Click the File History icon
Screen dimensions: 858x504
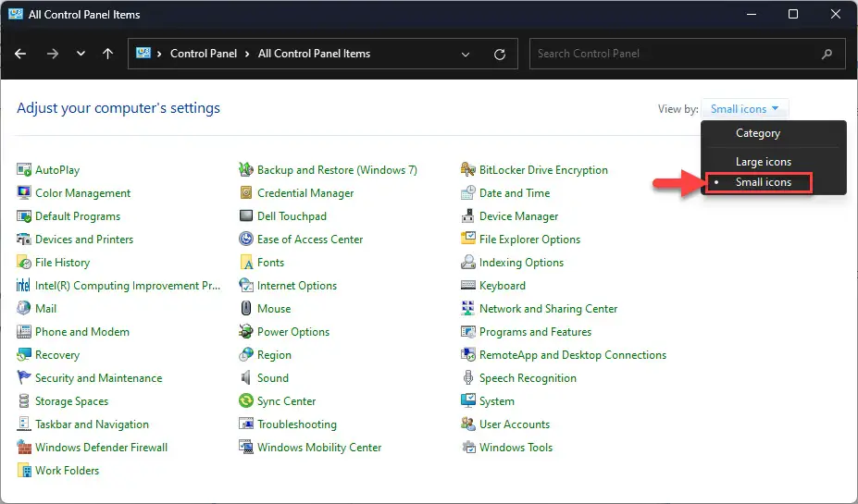(23, 263)
